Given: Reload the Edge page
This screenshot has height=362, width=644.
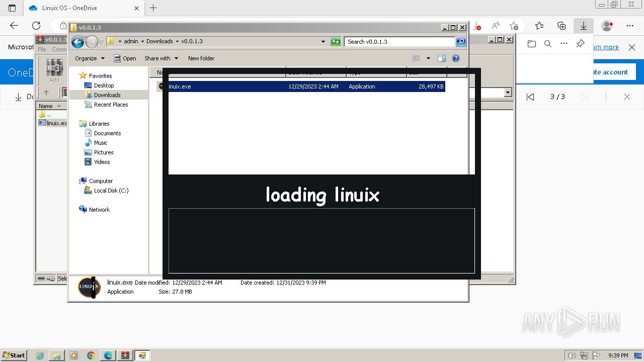Looking at the screenshot, I should pyautogui.click(x=36, y=26).
